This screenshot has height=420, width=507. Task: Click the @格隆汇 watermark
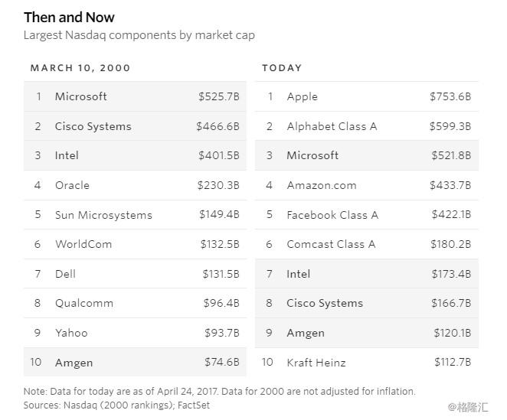(x=468, y=407)
